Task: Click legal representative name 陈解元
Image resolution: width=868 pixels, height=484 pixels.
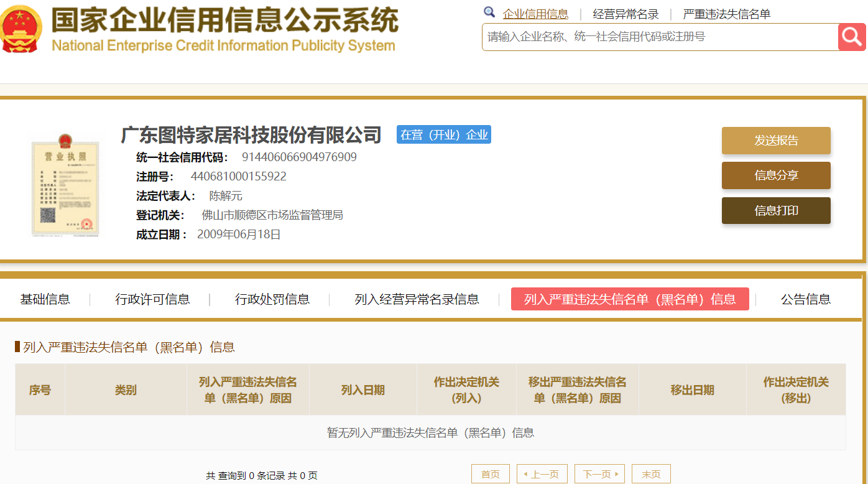Action: [226, 196]
